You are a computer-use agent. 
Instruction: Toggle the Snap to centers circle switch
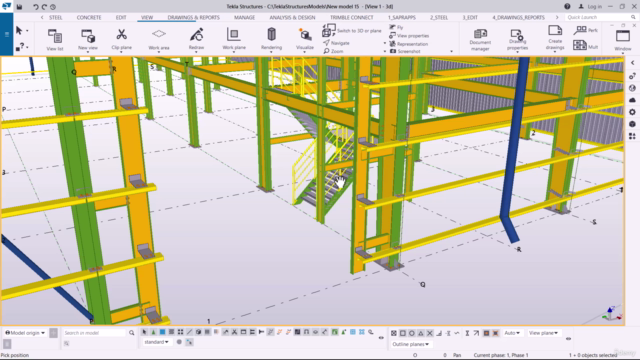pos(412,333)
